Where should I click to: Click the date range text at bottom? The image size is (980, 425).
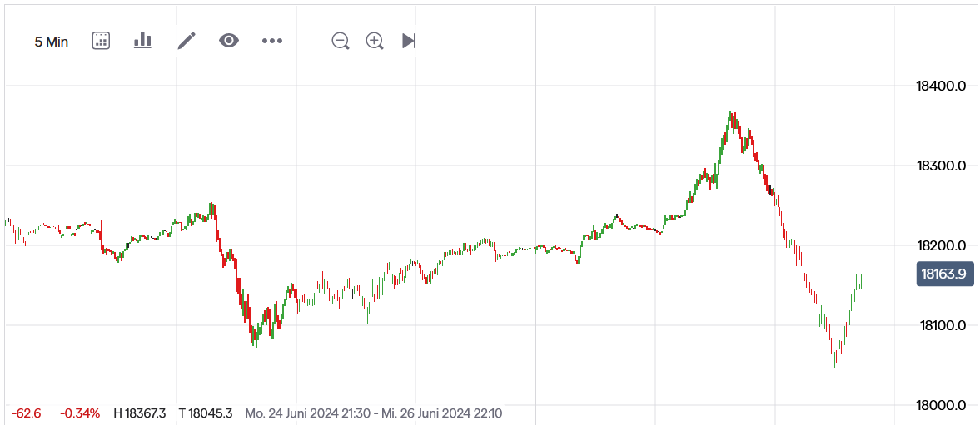[x=373, y=413]
